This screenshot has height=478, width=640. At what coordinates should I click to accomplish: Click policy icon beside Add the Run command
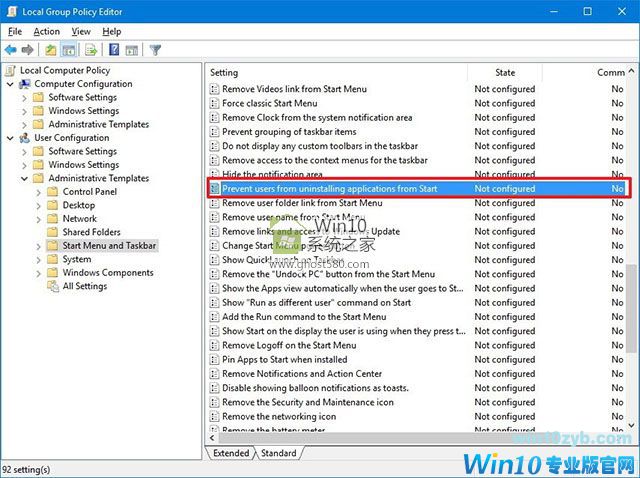point(214,317)
